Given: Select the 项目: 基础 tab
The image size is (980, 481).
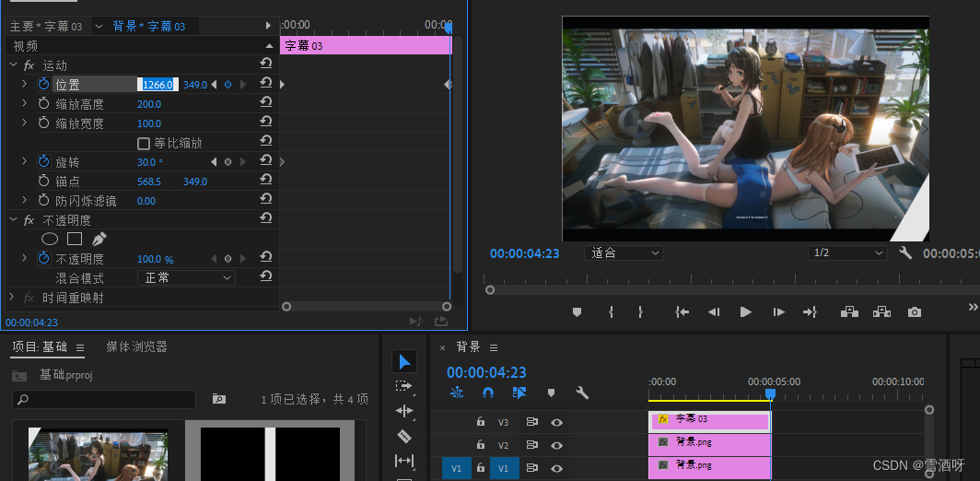Looking at the screenshot, I should click(40, 347).
